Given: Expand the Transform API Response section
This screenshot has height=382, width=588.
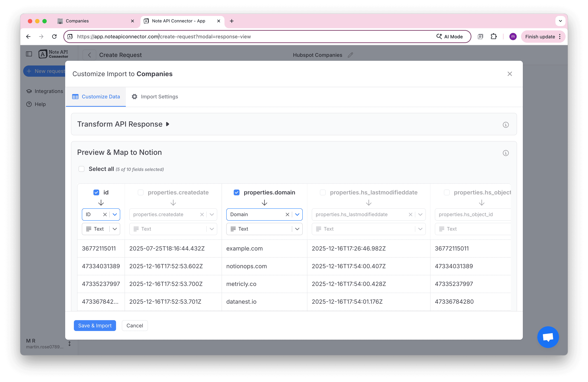Looking at the screenshot, I should 167,124.
